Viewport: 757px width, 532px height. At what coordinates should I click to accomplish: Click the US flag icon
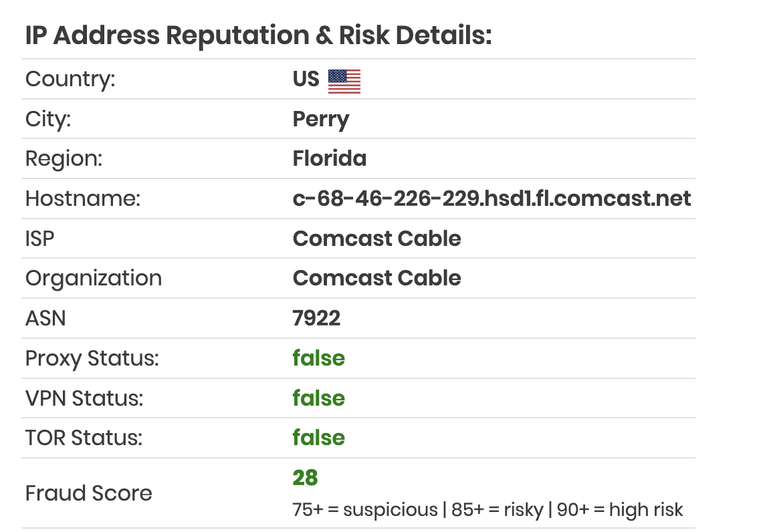(344, 81)
